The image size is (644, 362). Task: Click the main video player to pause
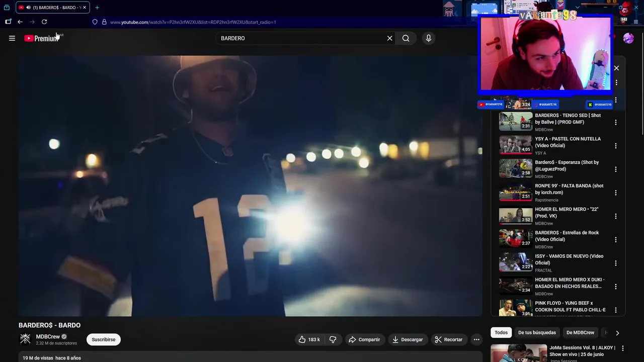tap(250, 186)
